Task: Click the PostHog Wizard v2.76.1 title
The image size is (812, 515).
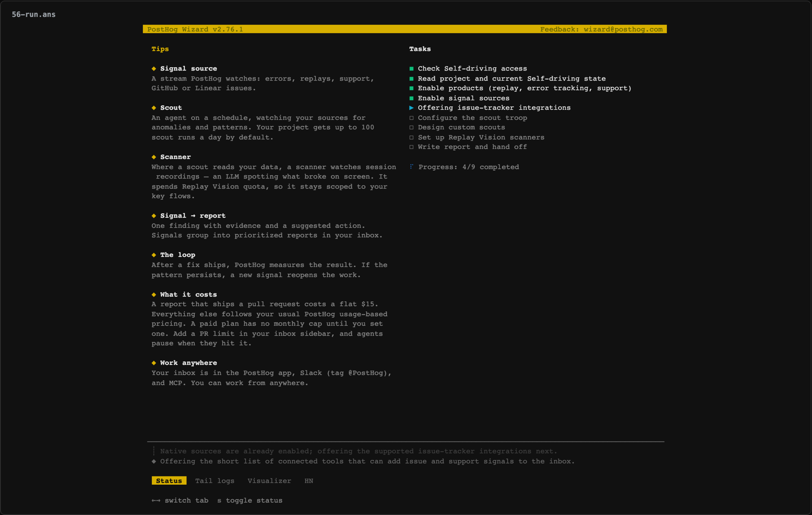Action: pos(195,29)
